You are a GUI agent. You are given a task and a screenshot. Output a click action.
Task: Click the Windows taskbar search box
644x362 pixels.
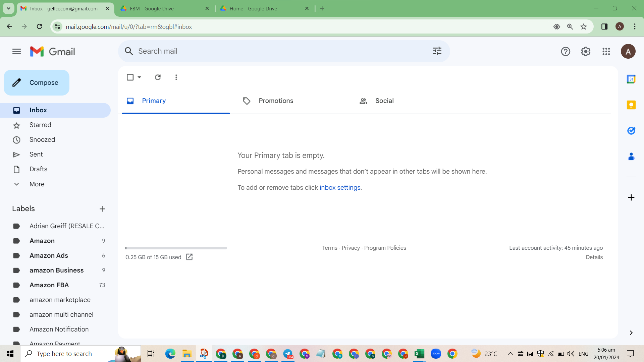click(x=80, y=354)
